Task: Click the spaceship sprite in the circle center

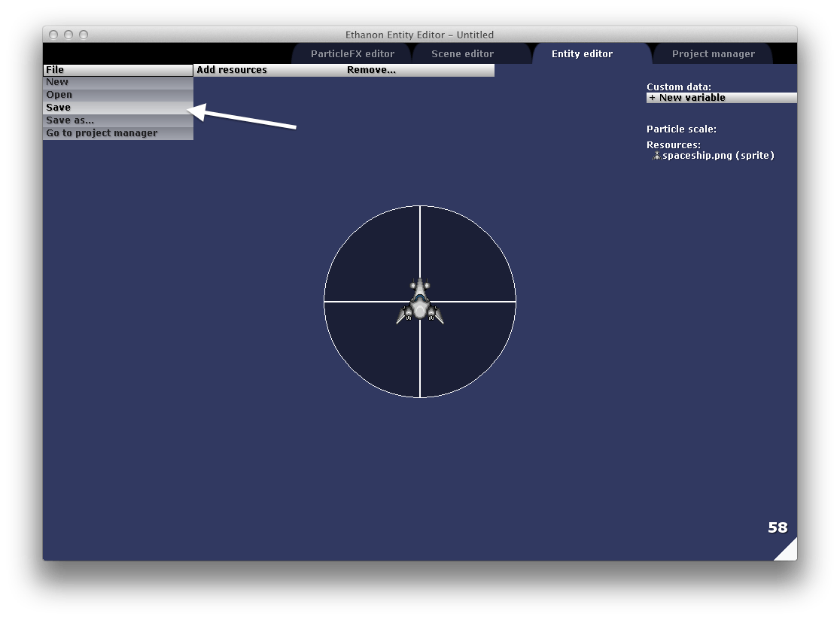Action: 419,302
